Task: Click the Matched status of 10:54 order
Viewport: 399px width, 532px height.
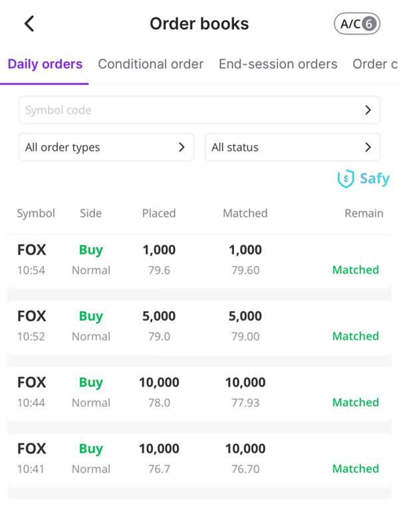Action: (x=356, y=270)
